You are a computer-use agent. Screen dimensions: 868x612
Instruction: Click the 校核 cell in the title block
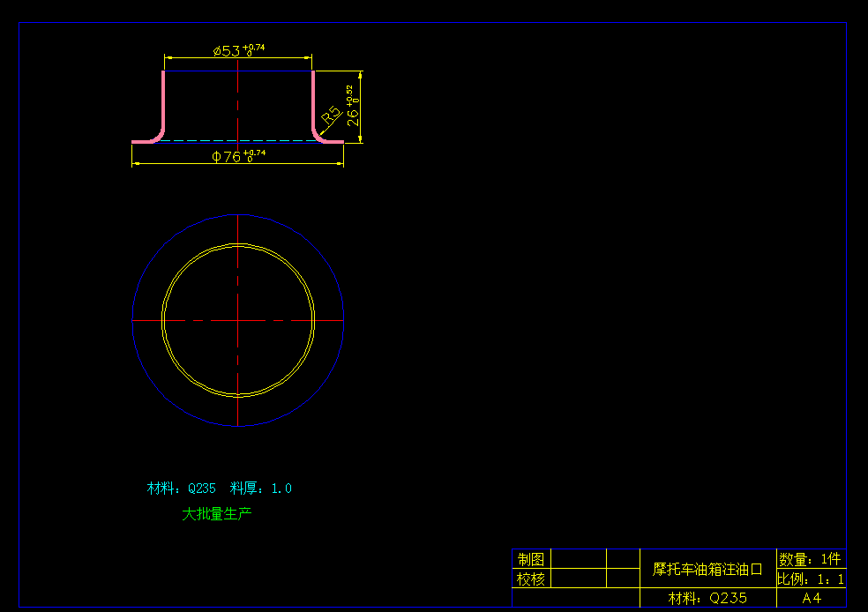tap(531, 578)
